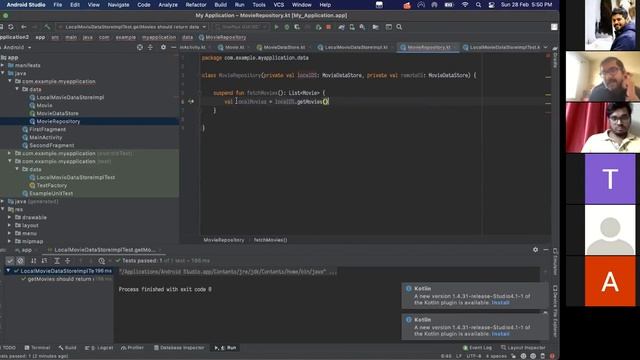Sort test results alphabetically icon
This screenshot has width=640, height=360.
click(x=34, y=260)
